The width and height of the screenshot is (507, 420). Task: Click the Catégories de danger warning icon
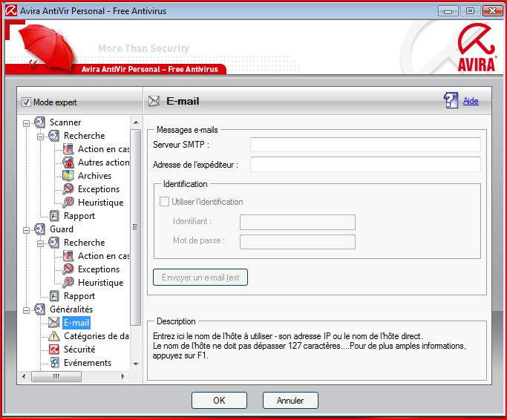(54, 336)
